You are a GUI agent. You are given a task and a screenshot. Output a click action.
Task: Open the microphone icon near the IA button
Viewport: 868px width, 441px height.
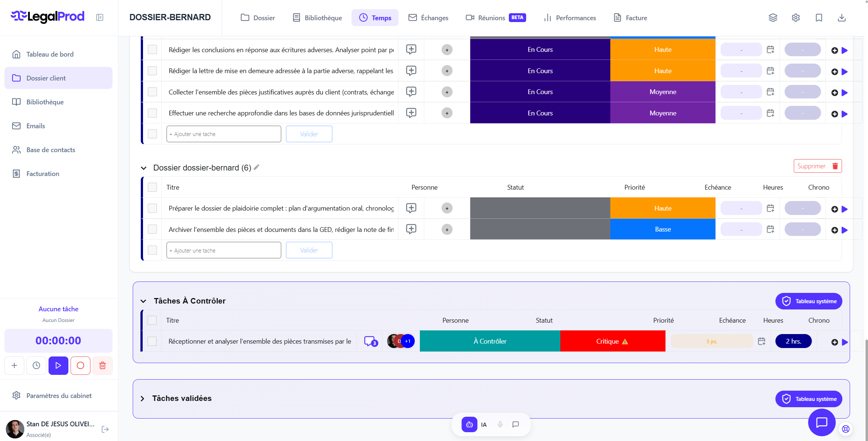(x=500, y=424)
